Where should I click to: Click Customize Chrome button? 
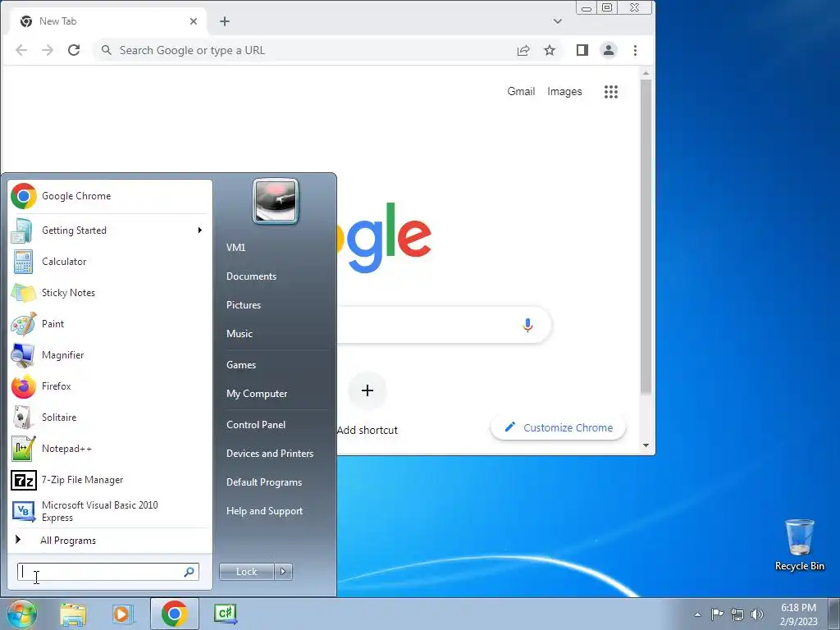click(x=558, y=427)
